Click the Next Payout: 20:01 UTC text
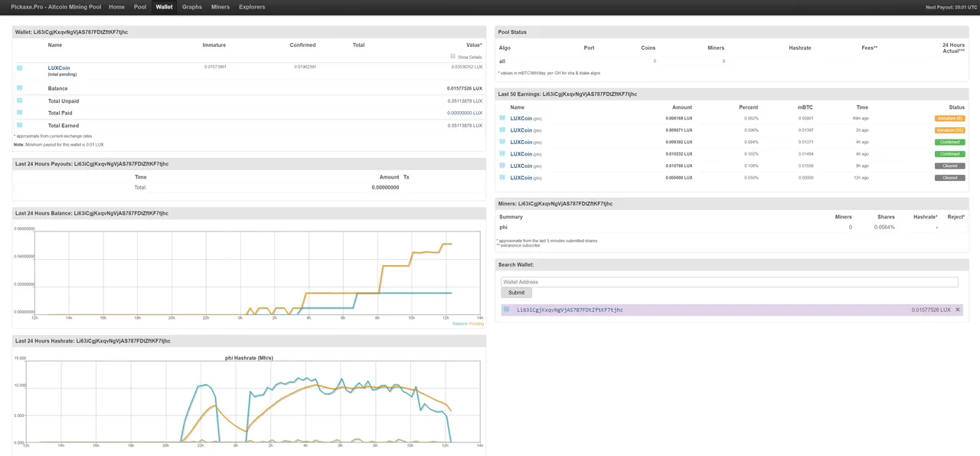 tap(950, 7)
